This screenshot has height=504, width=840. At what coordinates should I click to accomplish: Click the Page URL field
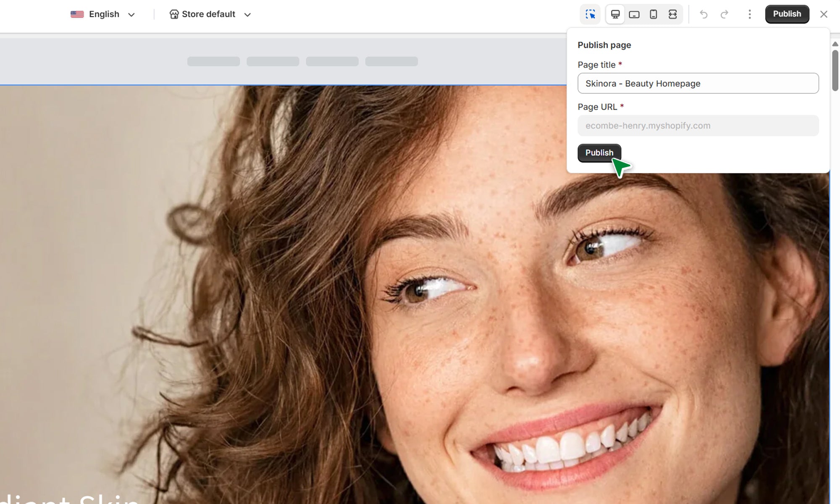click(698, 126)
